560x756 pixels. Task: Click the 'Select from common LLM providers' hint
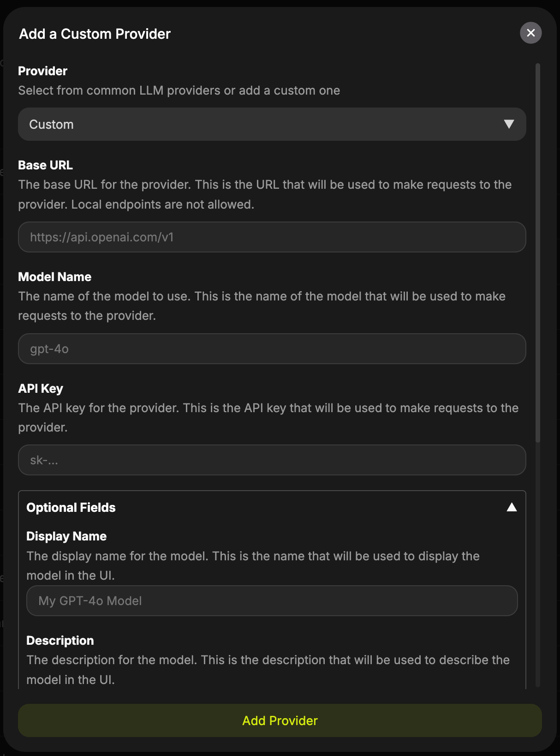pyautogui.click(x=179, y=90)
